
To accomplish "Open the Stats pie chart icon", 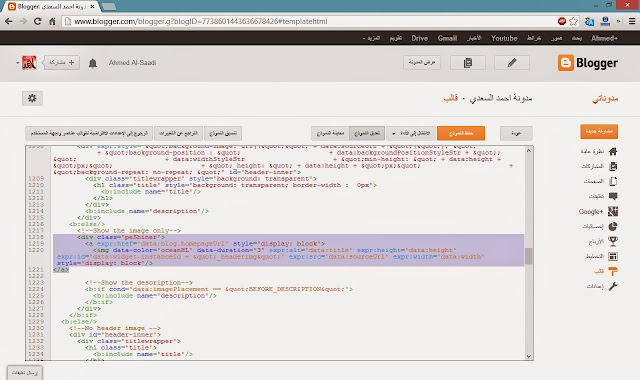I will click(x=613, y=226).
